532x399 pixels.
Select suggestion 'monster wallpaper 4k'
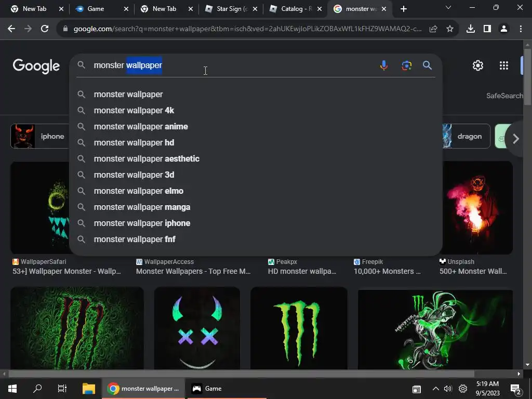(256, 111)
